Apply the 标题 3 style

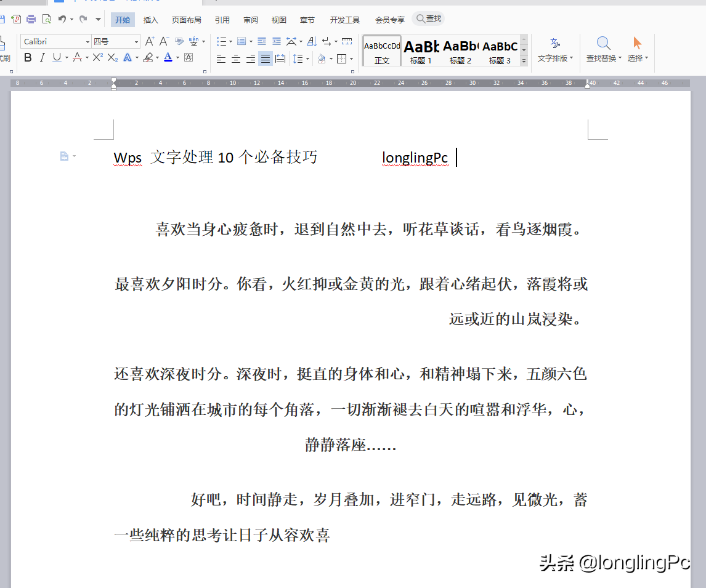click(x=500, y=51)
